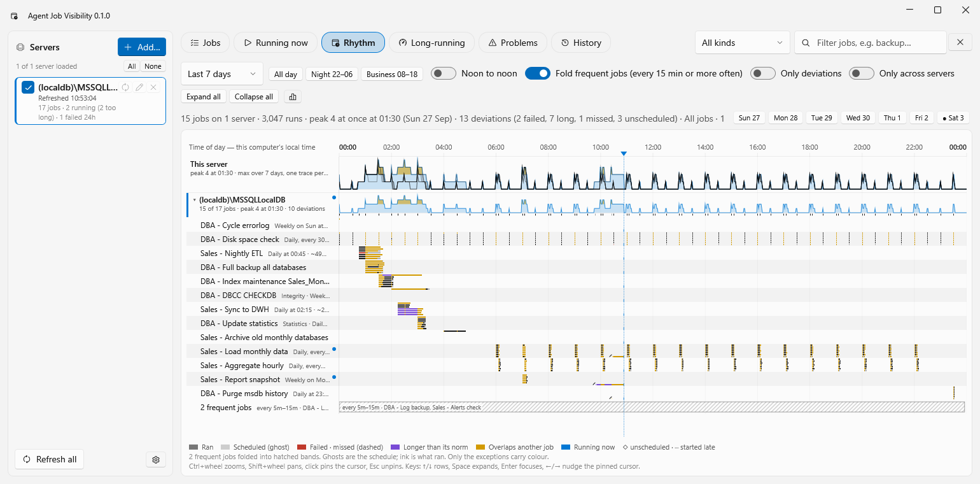The width and height of the screenshot is (980, 484).
Task: Click the Add server button
Action: pos(141,47)
